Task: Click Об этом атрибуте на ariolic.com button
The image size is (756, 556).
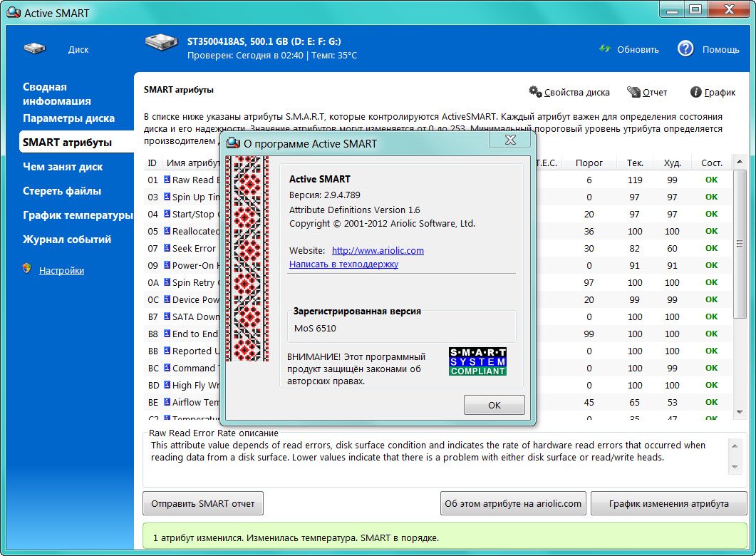Action: 513,503
